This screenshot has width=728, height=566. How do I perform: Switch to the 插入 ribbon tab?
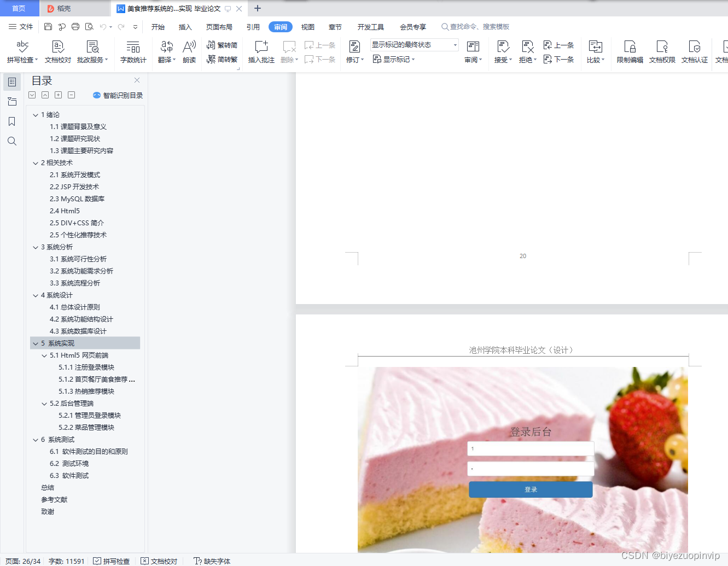tap(185, 27)
